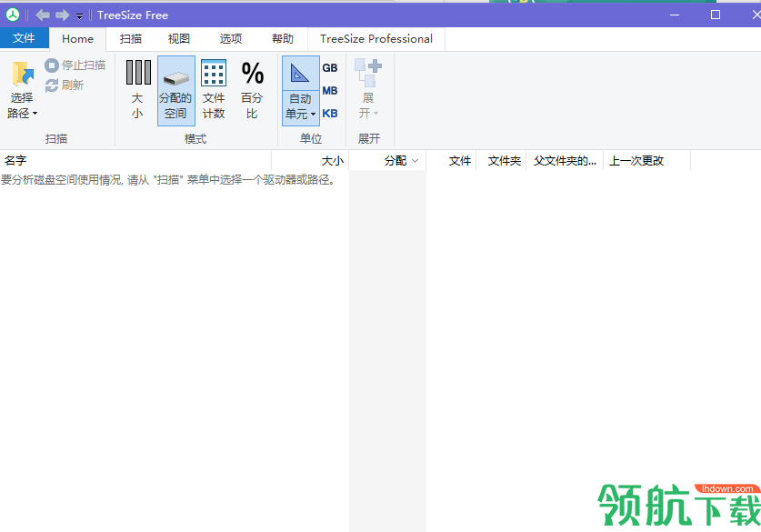761x532 pixels.
Task: Open the TreeSize Professional tab
Action: click(x=376, y=39)
